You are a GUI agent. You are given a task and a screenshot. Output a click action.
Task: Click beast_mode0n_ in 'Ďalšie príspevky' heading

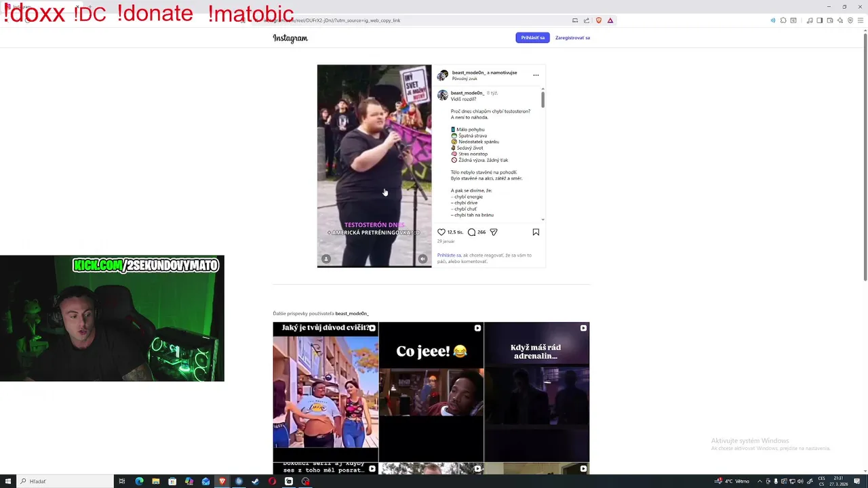pyautogui.click(x=351, y=314)
